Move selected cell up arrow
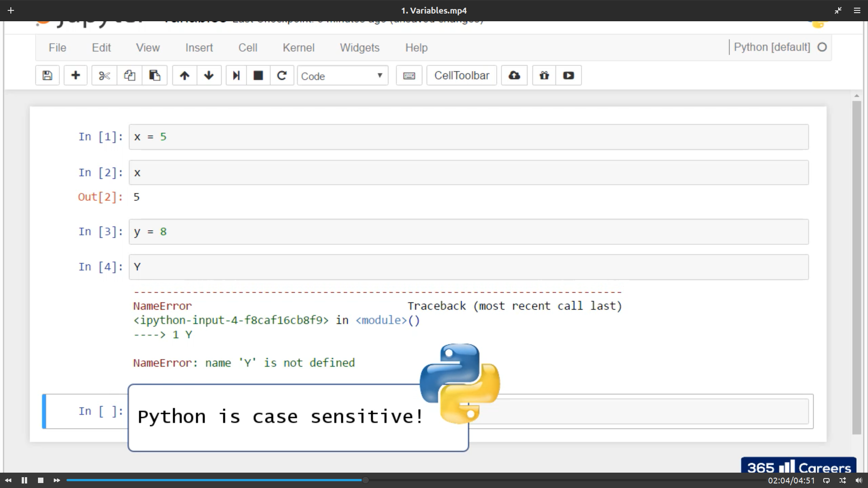The width and height of the screenshot is (868, 488). pos(184,75)
